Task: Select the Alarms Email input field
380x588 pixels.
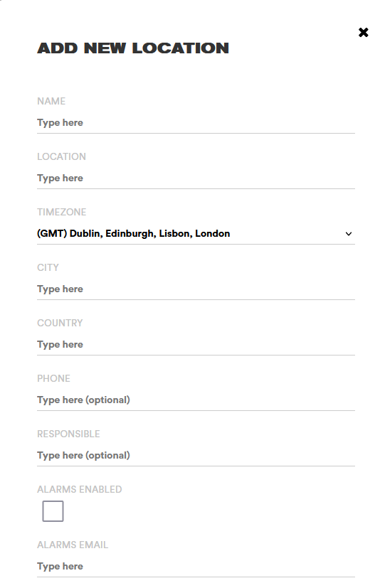Action: (196, 567)
